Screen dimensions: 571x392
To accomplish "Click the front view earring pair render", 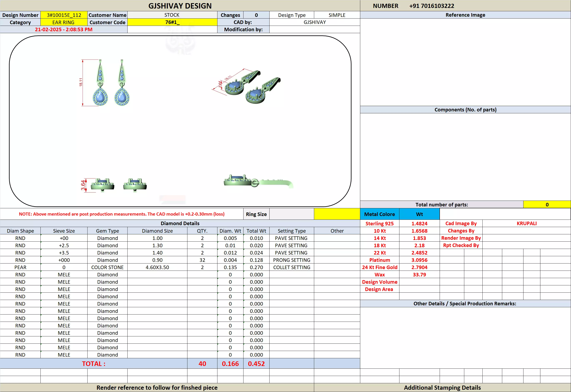I will (x=111, y=83).
